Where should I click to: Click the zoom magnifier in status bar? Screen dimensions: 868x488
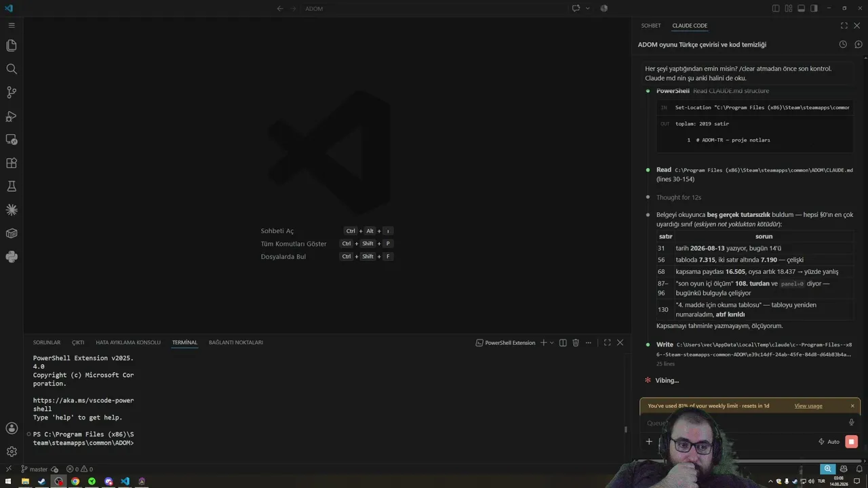pos(827,469)
